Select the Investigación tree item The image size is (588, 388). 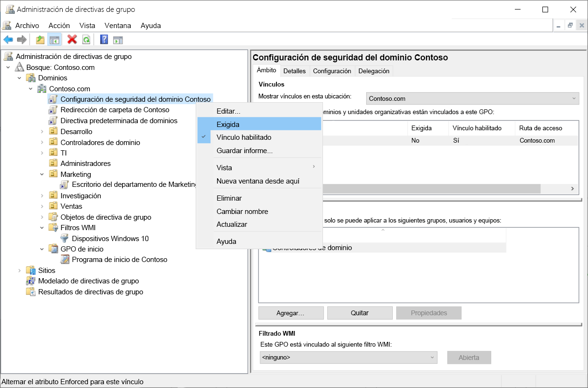[81, 196]
